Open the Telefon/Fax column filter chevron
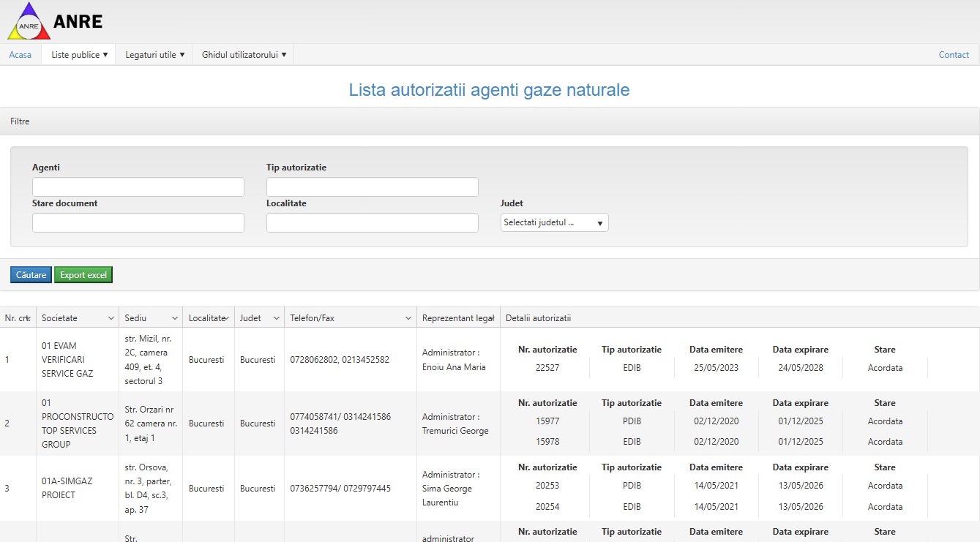This screenshot has height=542, width=980. click(x=408, y=318)
